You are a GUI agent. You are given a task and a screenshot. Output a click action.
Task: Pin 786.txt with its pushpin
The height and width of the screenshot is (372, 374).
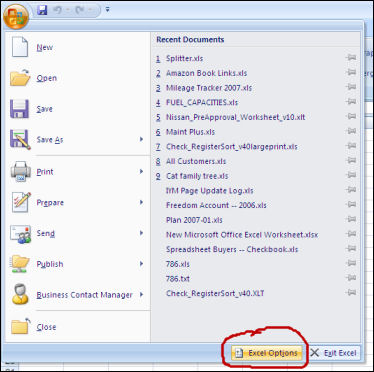tap(351, 278)
